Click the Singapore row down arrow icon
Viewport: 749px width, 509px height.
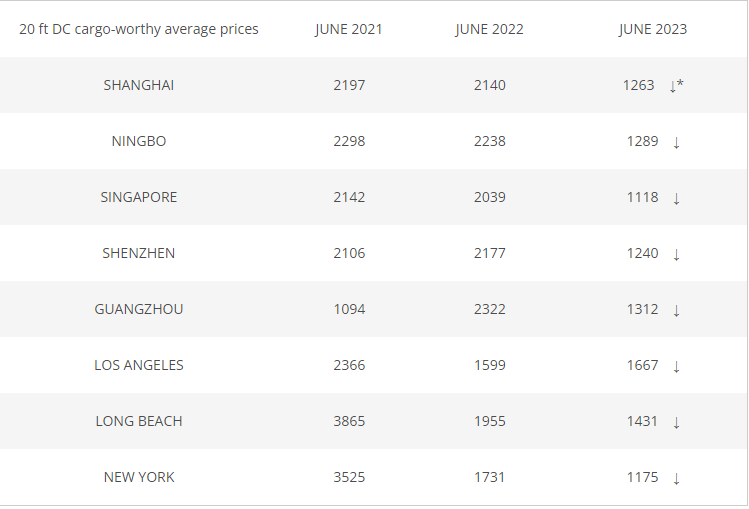point(676,198)
